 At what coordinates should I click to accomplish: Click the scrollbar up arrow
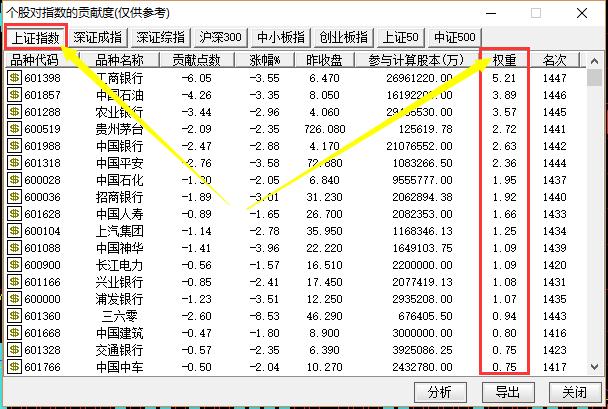tap(594, 61)
